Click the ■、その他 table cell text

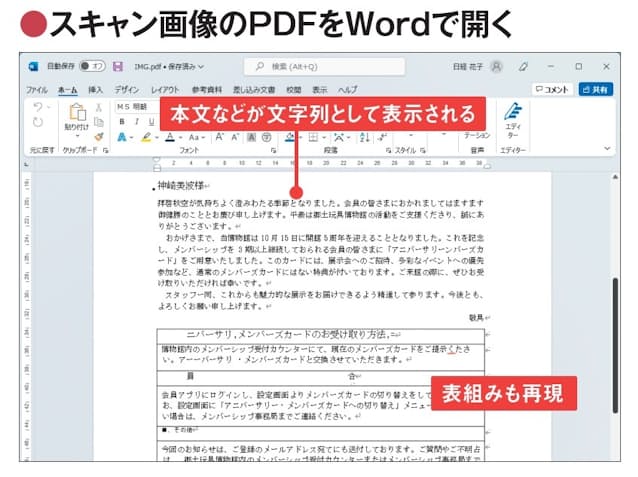[x=179, y=430]
